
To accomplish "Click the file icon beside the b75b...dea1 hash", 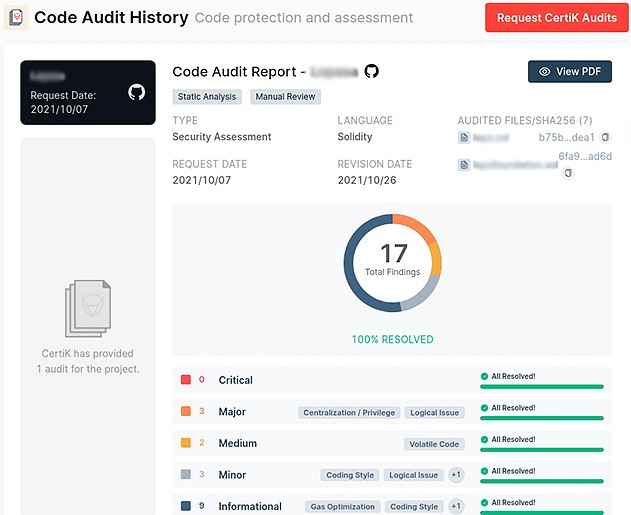I will click(464, 138).
